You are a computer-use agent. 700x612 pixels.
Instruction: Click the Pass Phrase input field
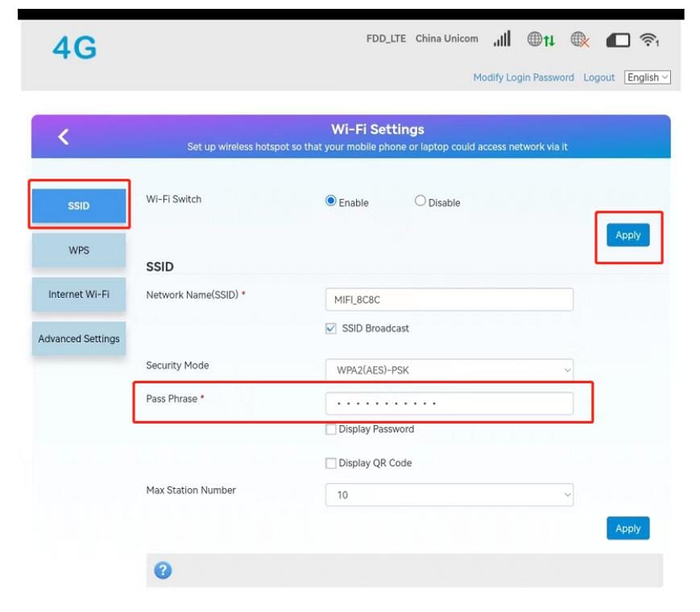(x=449, y=403)
